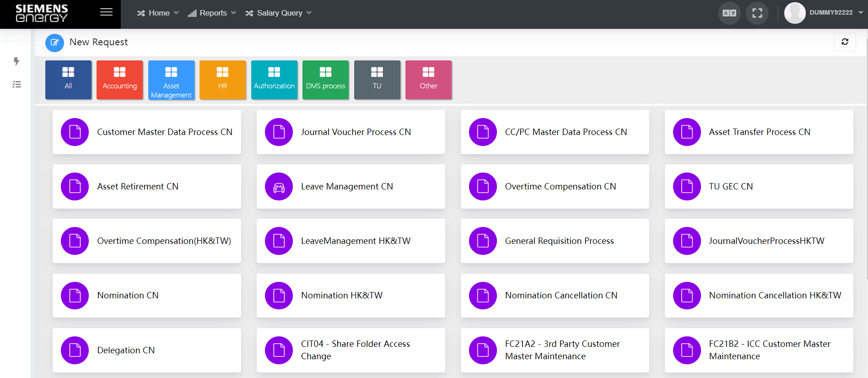
Task: Open Journal Voucher Process CN
Action: click(x=350, y=132)
